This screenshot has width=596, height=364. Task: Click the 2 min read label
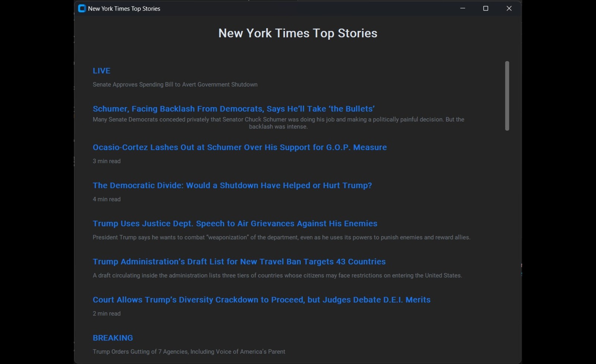pos(107,314)
